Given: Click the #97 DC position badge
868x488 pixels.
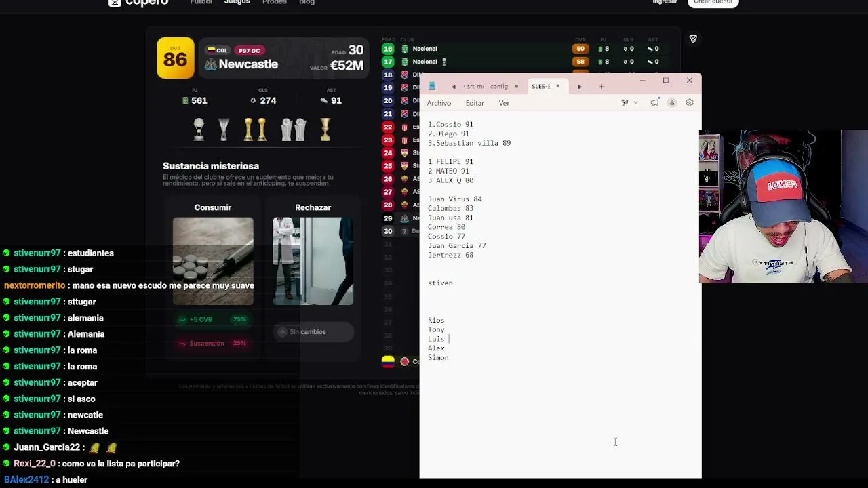Looking at the screenshot, I should click(x=249, y=50).
